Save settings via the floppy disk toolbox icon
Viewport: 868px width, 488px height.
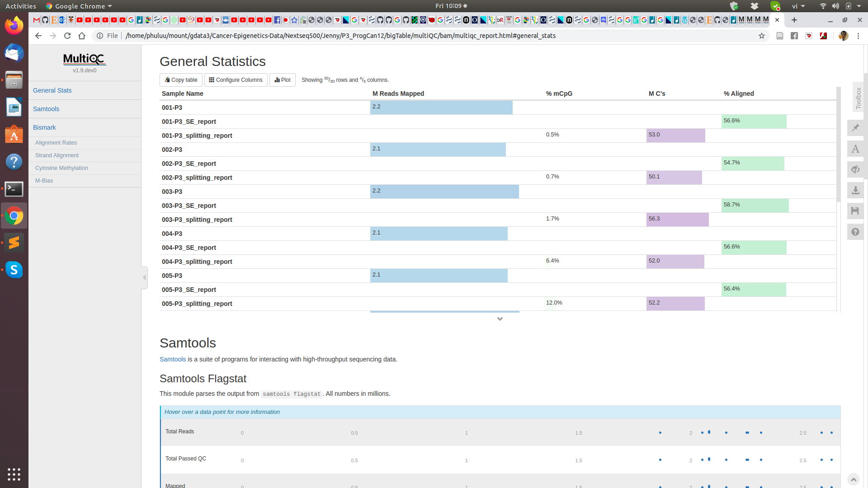[855, 211]
